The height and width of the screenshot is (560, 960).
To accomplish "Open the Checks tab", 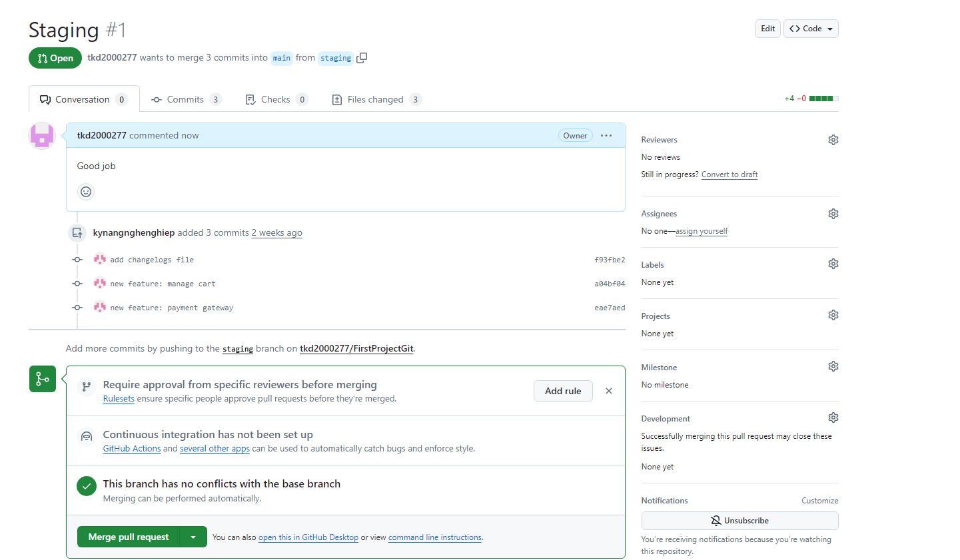I will pos(275,100).
